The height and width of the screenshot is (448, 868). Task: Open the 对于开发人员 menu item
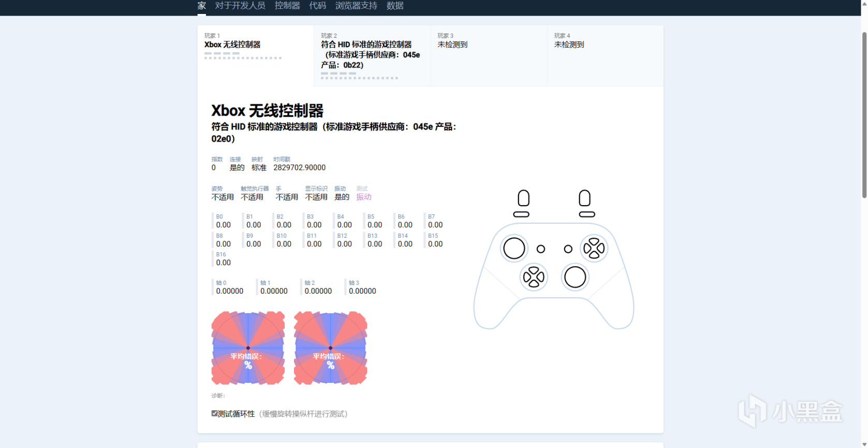click(240, 6)
